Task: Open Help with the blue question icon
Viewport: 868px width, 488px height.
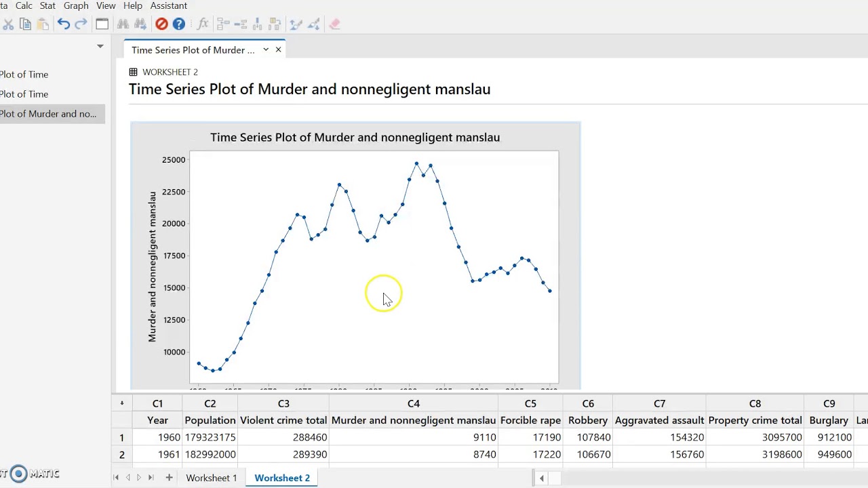Action: pyautogui.click(x=179, y=24)
